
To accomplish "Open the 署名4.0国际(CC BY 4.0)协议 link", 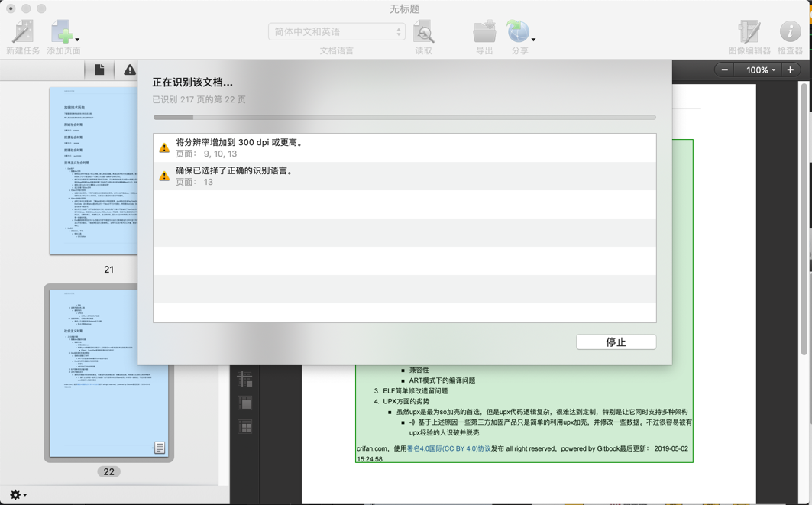I will tap(449, 448).
